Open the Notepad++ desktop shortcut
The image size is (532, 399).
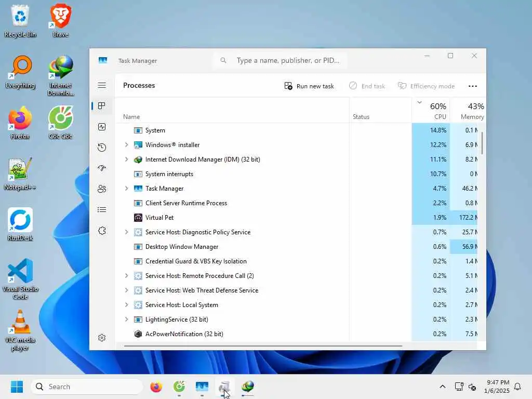(x=20, y=174)
